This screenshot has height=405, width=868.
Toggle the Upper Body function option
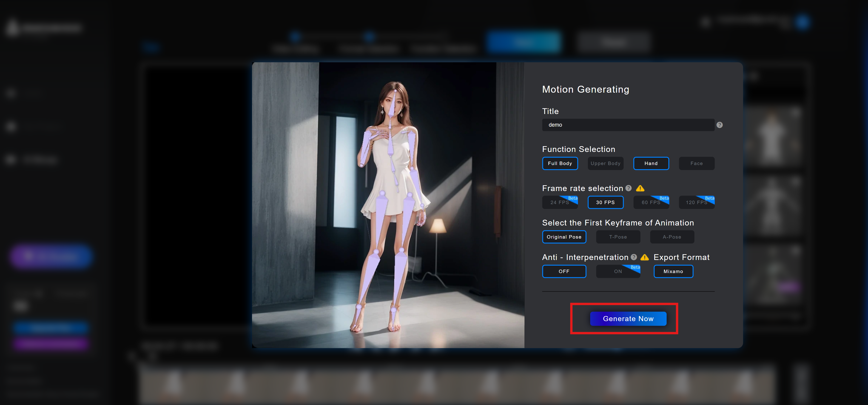[x=606, y=163]
